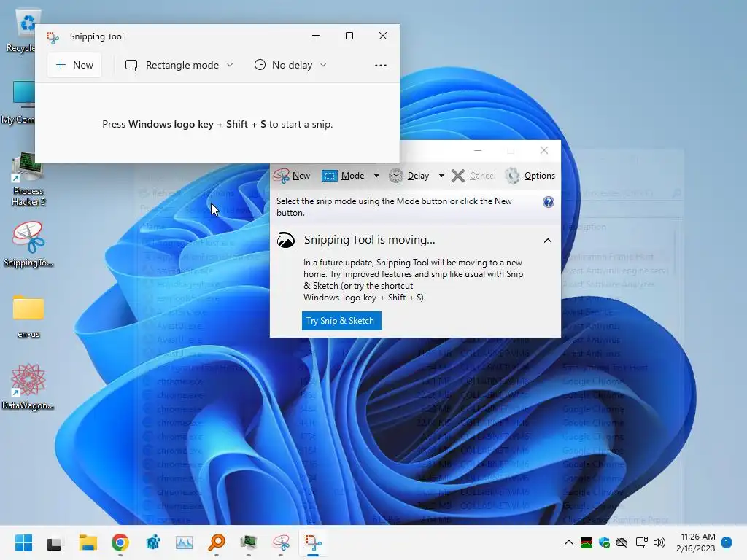
Task: Close the legacy Snipping Tool window
Action: [x=544, y=150]
